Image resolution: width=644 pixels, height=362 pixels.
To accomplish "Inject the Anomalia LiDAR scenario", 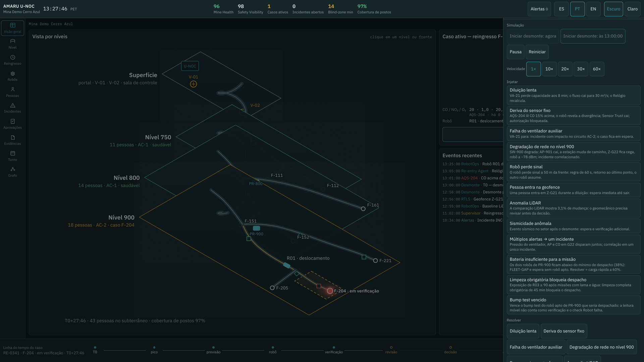I will point(574,208).
